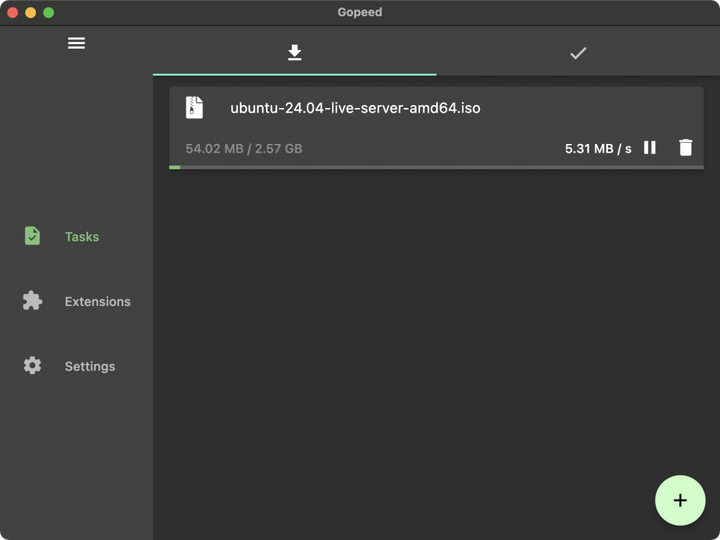Image resolution: width=720 pixels, height=540 pixels.
Task: Go to the Extensions menu label
Action: 98,301
